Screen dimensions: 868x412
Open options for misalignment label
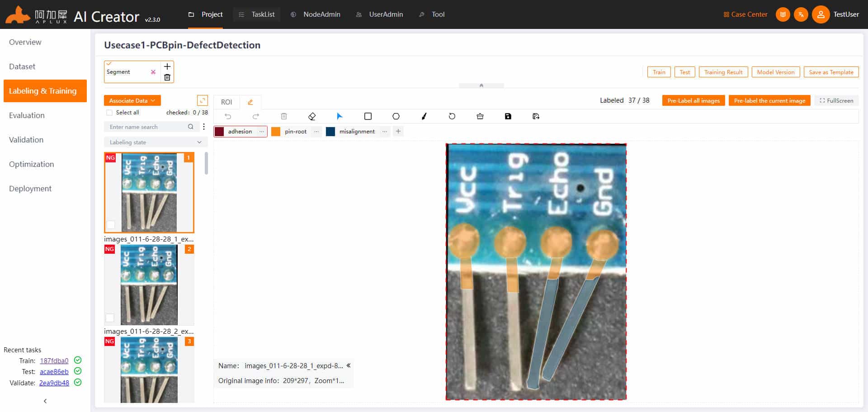[x=385, y=132]
